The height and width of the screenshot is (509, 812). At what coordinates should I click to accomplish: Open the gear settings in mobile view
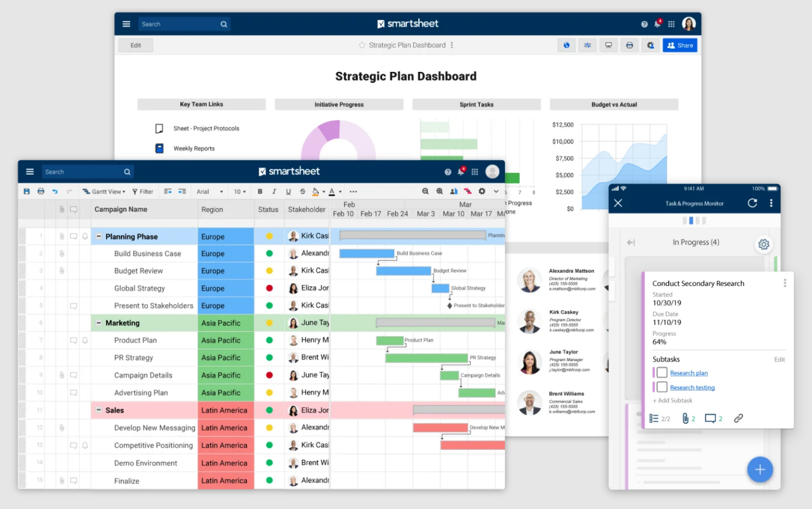tap(764, 244)
